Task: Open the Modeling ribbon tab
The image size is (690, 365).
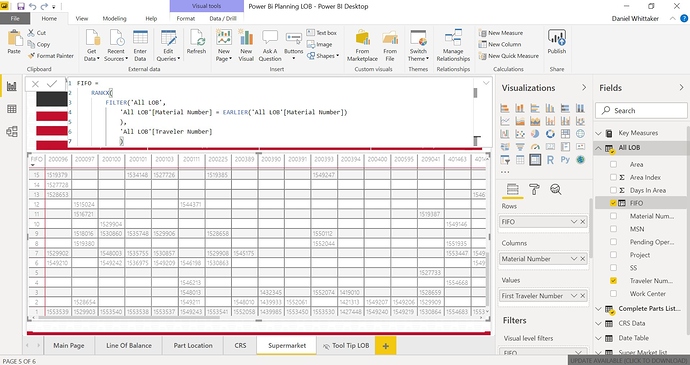Action: click(x=114, y=18)
